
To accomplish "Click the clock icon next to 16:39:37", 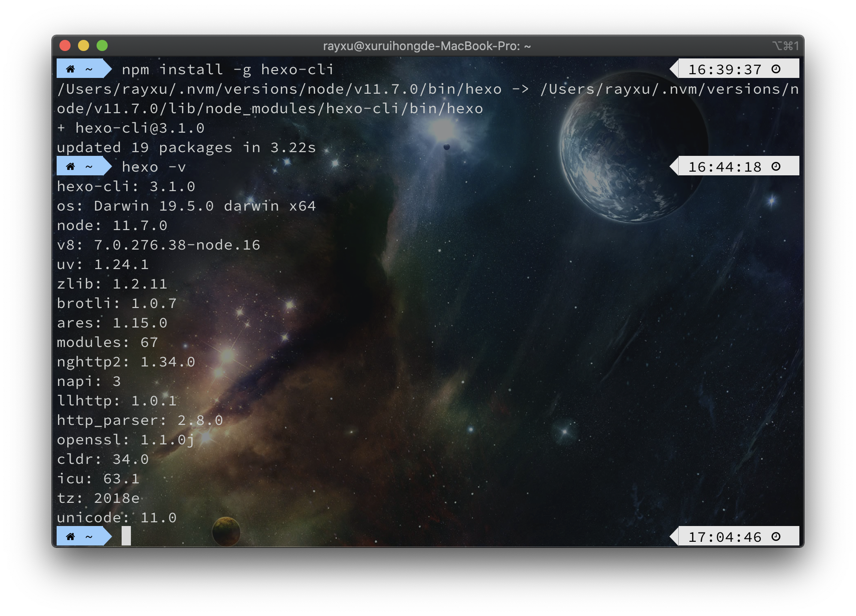I will click(776, 69).
